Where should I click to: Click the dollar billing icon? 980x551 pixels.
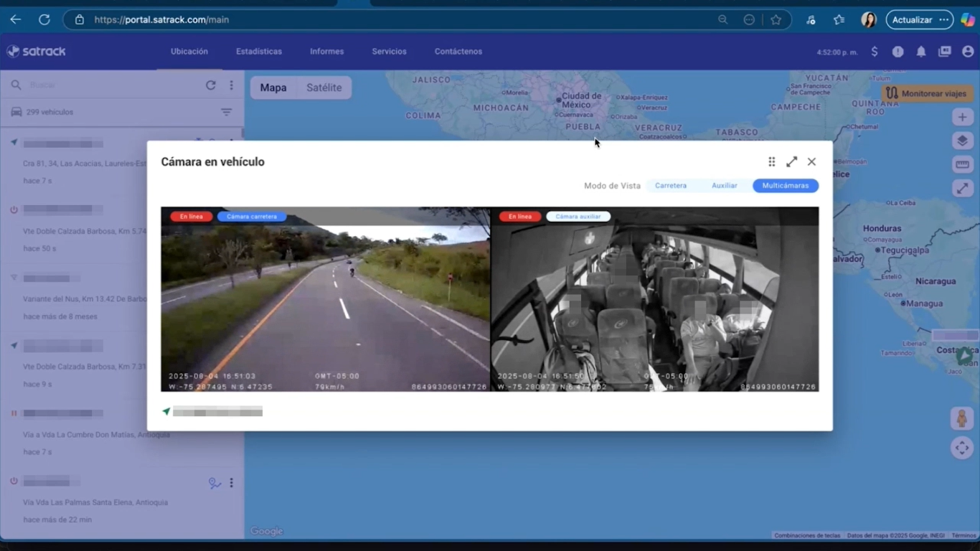coord(874,52)
